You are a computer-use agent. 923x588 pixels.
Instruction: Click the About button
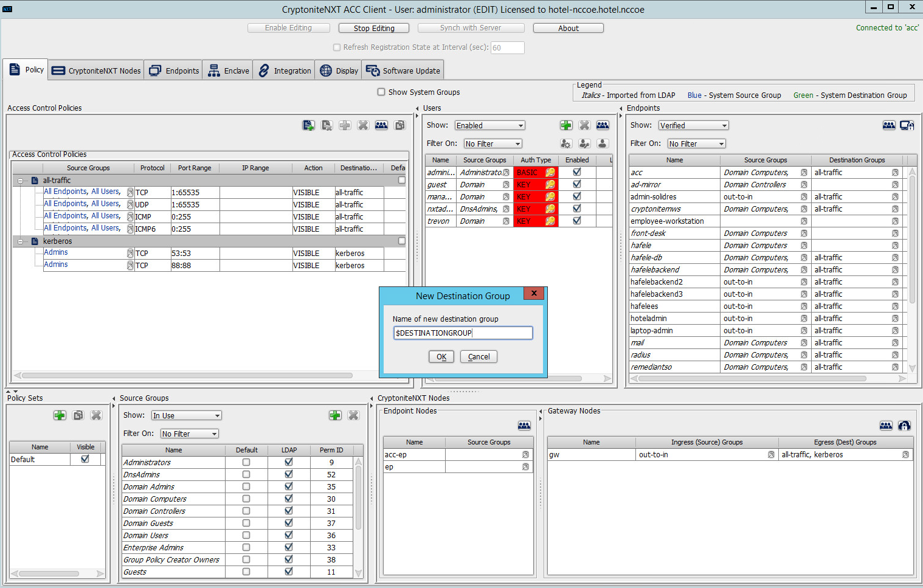pyautogui.click(x=569, y=28)
